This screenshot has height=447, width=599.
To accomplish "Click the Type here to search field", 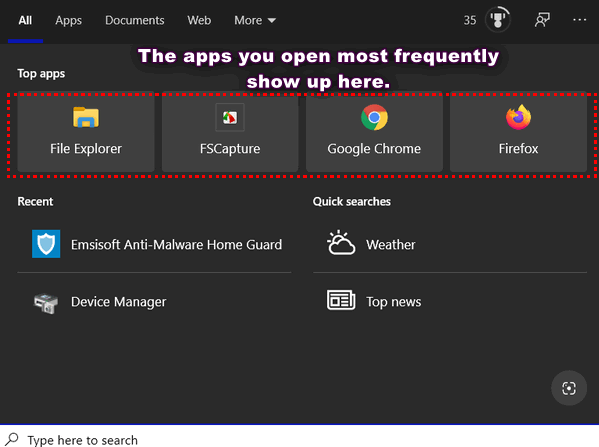I will click(x=300, y=439).
